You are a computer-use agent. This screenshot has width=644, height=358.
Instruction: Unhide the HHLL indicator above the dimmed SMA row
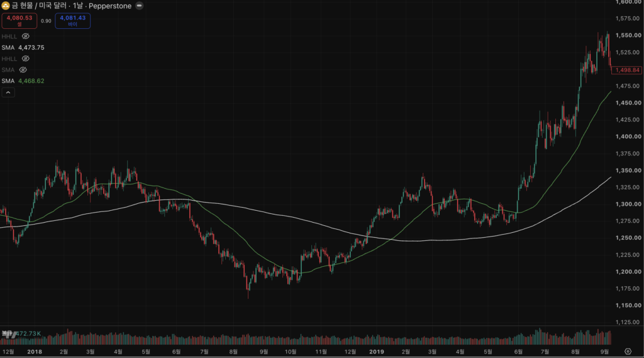(x=25, y=59)
